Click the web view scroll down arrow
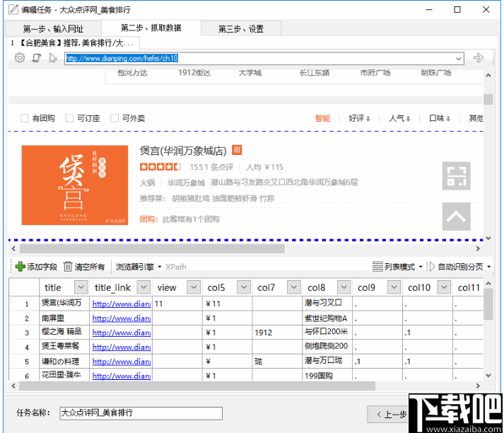 [x=488, y=238]
